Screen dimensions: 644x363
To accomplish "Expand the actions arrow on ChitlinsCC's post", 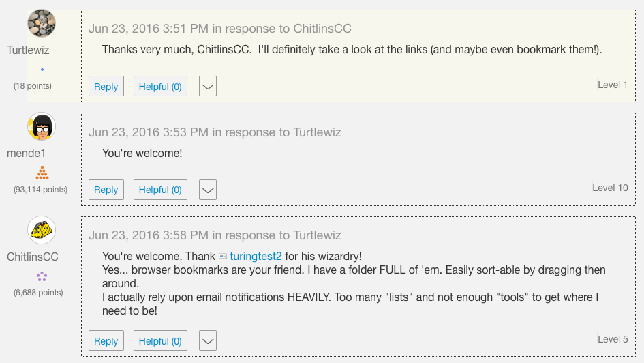I will [208, 341].
